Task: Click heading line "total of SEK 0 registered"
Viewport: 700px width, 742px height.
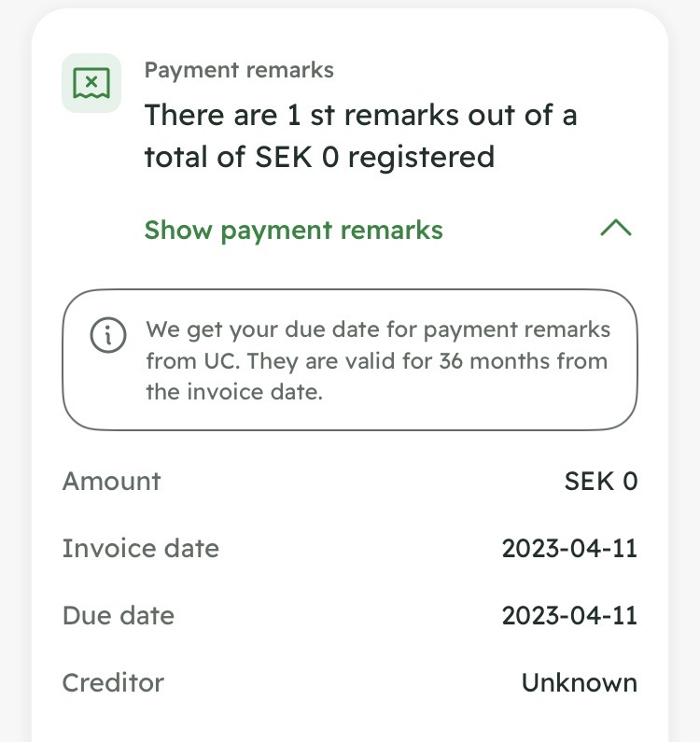Action: point(318,157)
